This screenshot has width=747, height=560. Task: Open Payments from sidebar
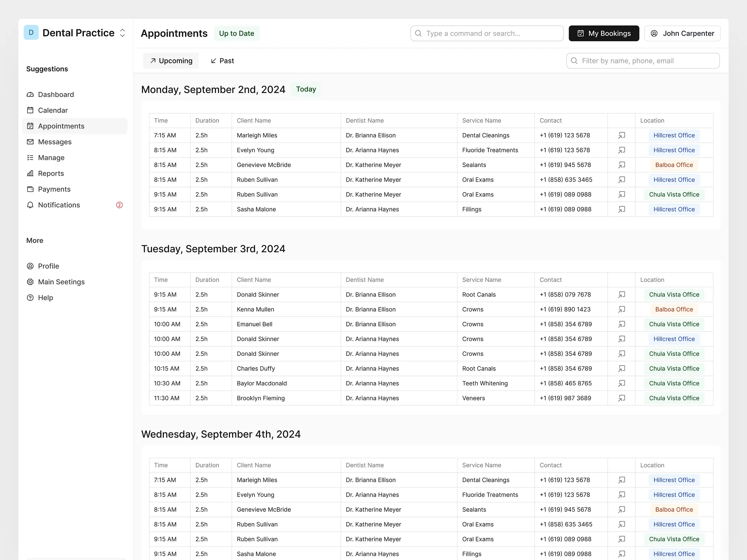(54, 189)
